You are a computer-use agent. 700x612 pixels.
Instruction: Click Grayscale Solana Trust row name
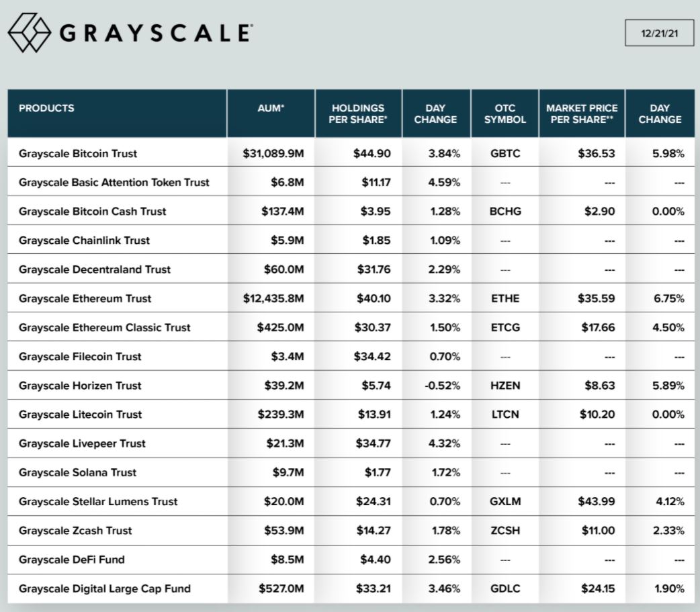78,473
